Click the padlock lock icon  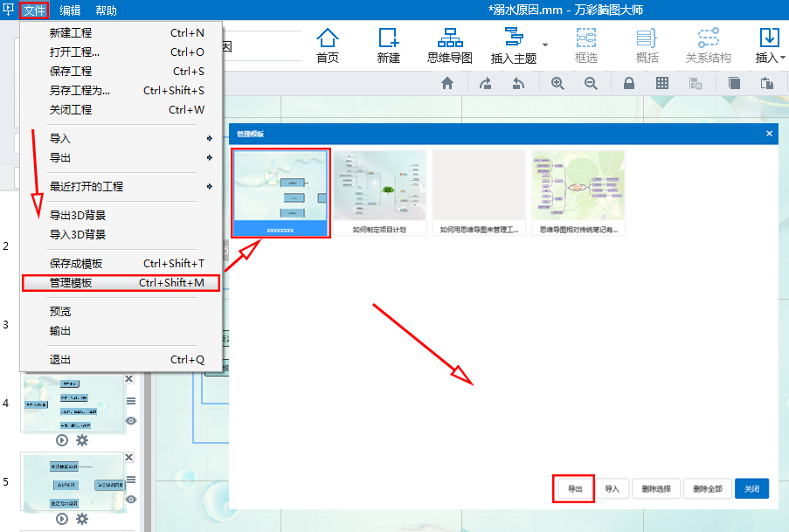(628, 83)
